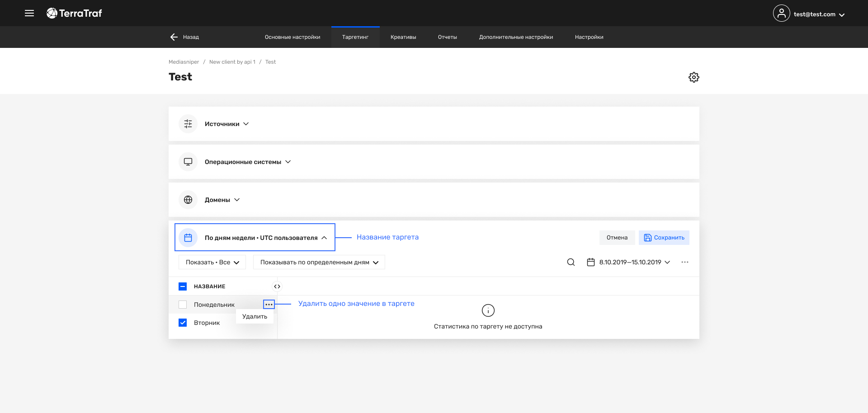Click the Вторник row label
The height and width of the screenshot is (413, 868).
[x=207, y=323]
